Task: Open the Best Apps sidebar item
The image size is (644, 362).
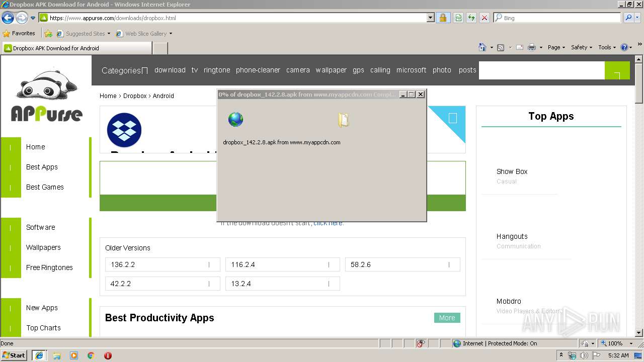Action: 42,167
